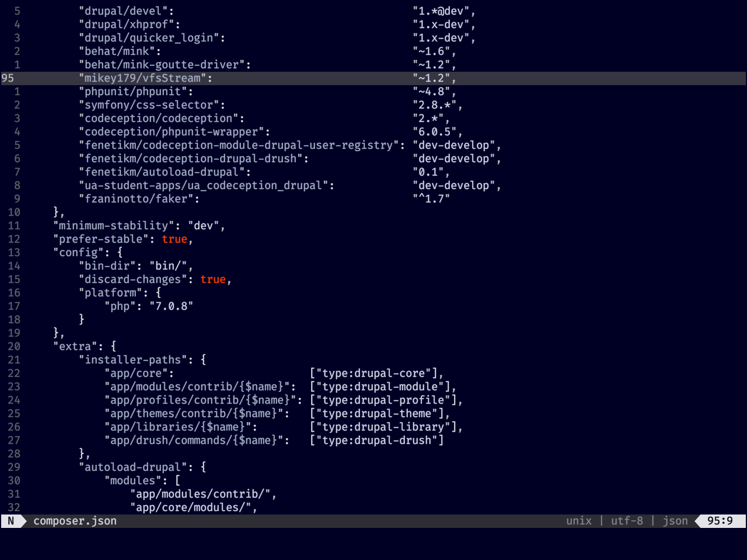Click the "app/core/modules/" array entry

coord(191,508)
